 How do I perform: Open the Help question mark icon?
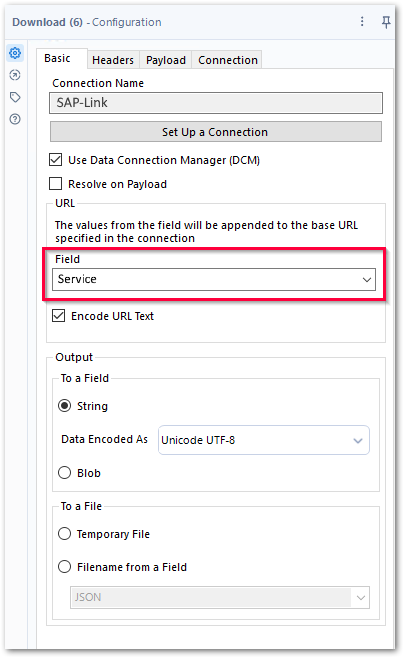tap(15, 119)
